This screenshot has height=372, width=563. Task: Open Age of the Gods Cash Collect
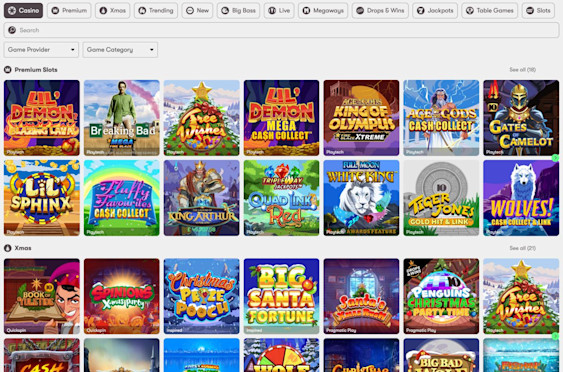441,118
